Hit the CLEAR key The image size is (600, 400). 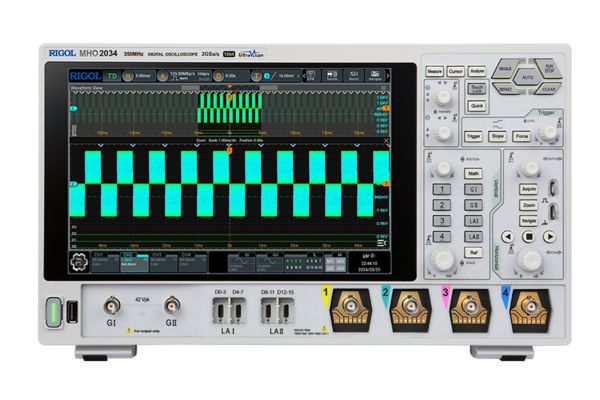tap(549, 89)
